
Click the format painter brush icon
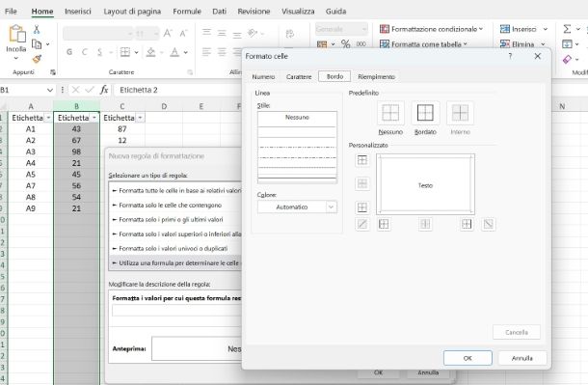37,59
